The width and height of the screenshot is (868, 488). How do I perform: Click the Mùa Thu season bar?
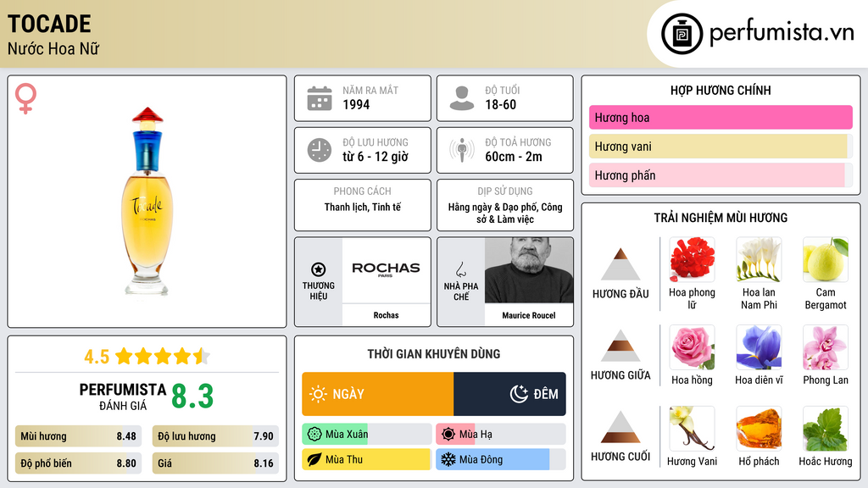[366, 460]
